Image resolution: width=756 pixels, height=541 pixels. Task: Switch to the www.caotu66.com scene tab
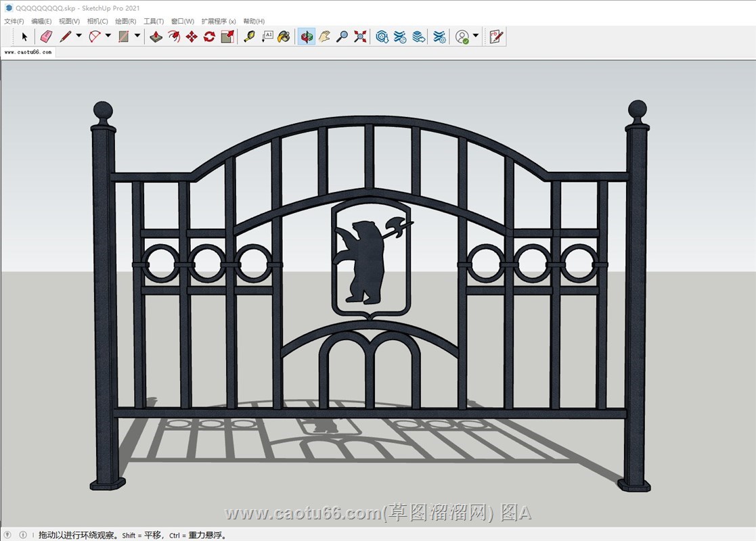pyautogui.click(x=28, y=52)
